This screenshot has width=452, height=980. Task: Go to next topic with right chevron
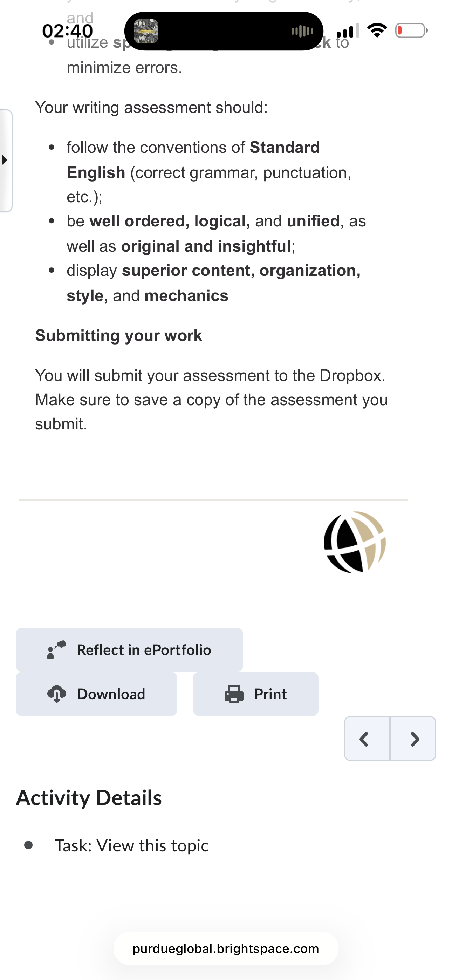[x=413, y=739]
